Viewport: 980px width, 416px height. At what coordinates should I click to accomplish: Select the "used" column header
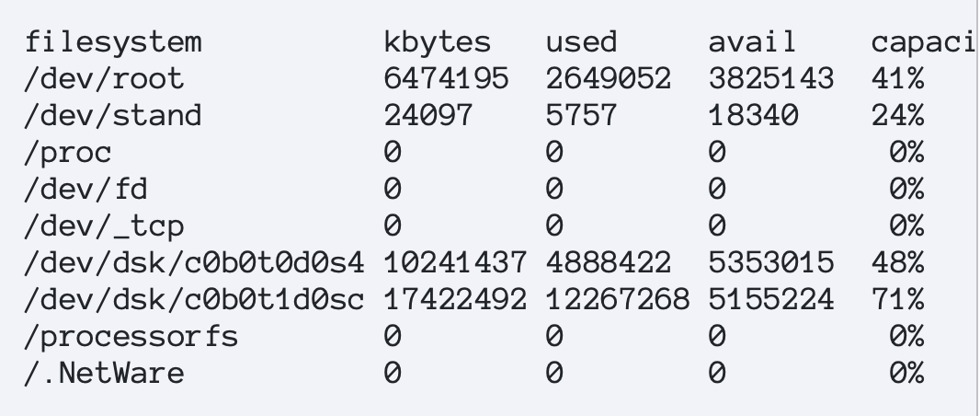click(582, 42)
